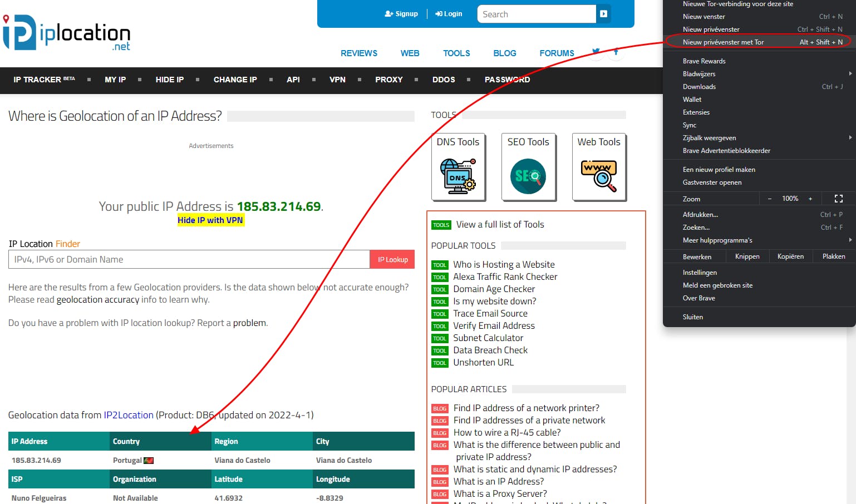Open the geolocation accuracy link
This screenshot has height=504, width=856.
tap(98, 299)
